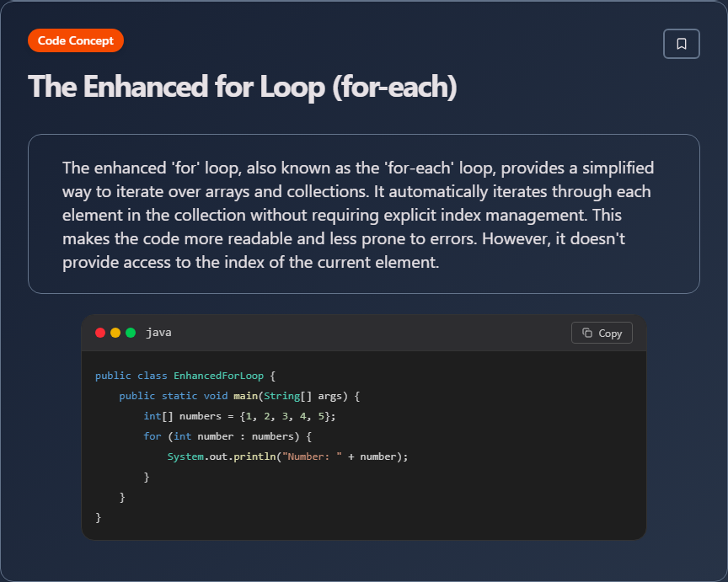Click the "for (int number : numbers) {" line
728x582 pixels.
point(227,436)
